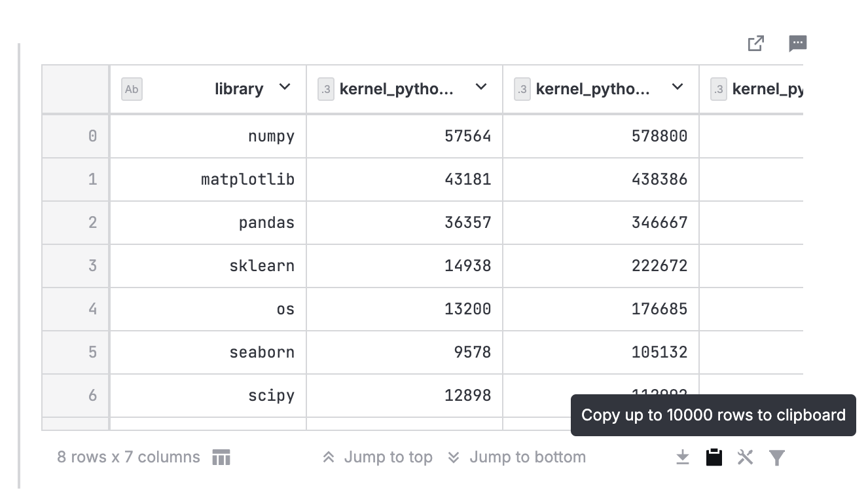The width and height of the screenshot is (868, 503).
Task: Select the library column header
Action: 239,88
